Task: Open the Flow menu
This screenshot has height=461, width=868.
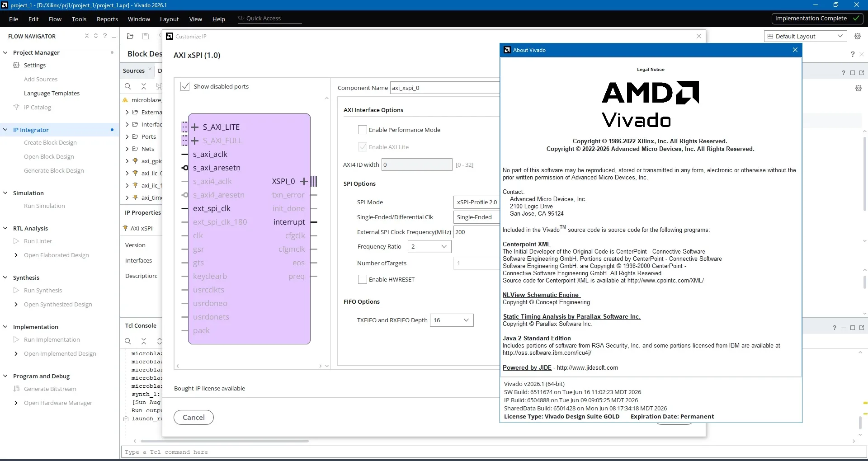Action: 55,19
